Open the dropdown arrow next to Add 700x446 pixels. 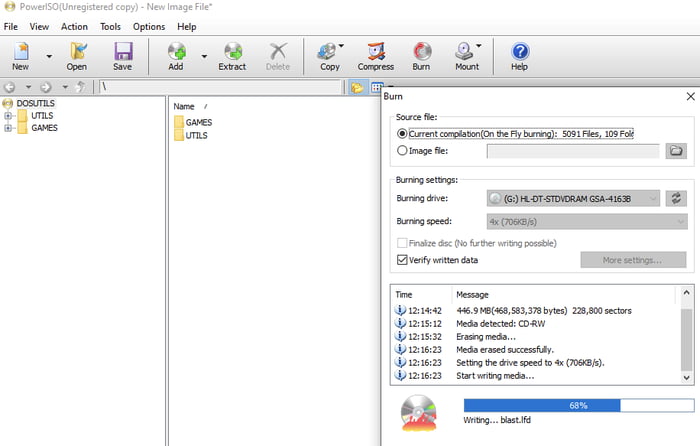click(x=204, y=56)
